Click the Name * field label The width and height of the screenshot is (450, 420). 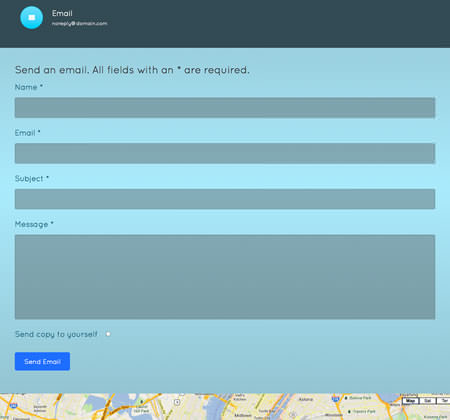coord(29,87)
